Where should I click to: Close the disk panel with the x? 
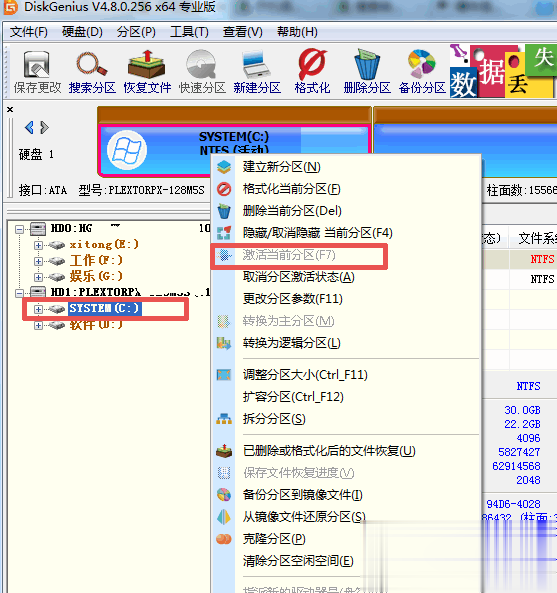pos(10,109)
